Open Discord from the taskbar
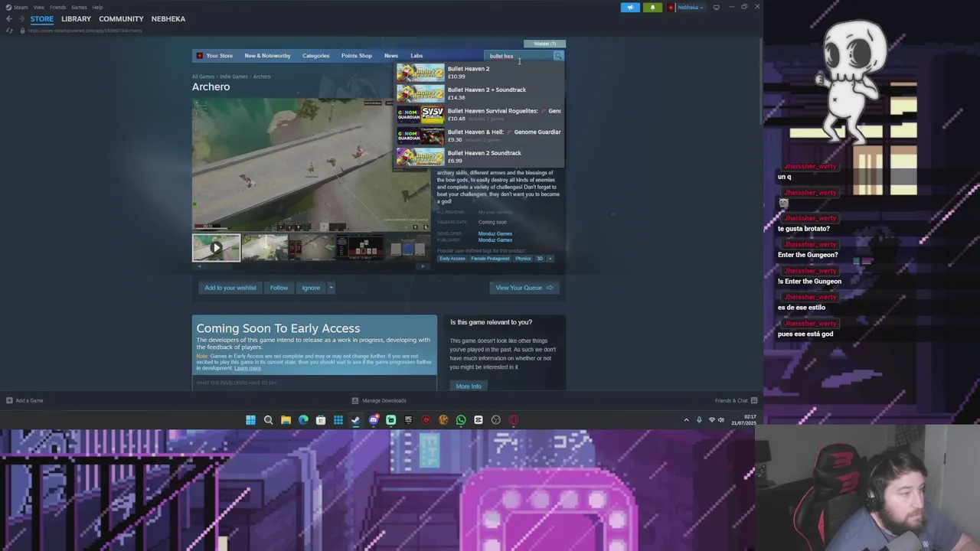Screen dimensions: 980x551 tap(373, 419)
